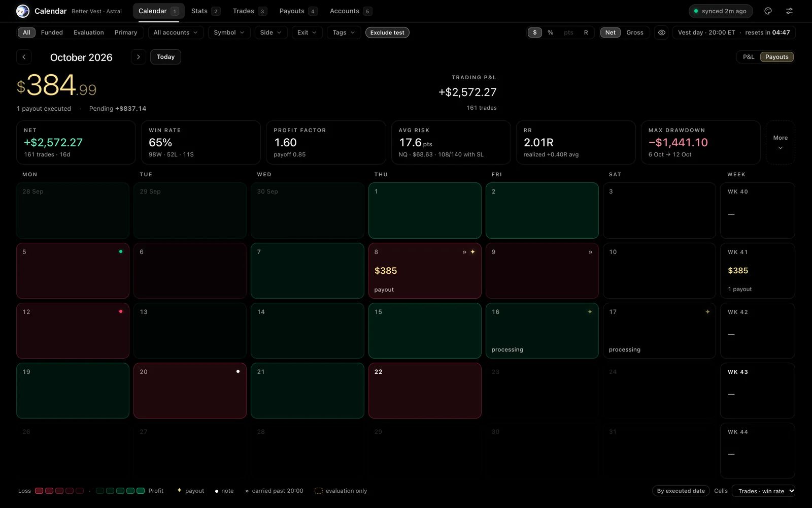The width and height of the screenshot is (812, 508).
Task: Click the Today button
Action: tap(165, 57)
